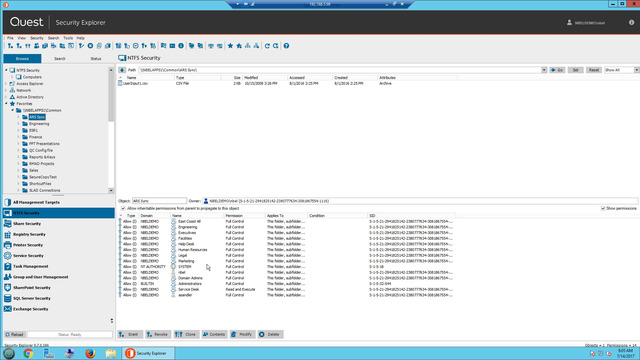
Task: Collapse the NTFS Security tree node
Action: coord(6,70)
